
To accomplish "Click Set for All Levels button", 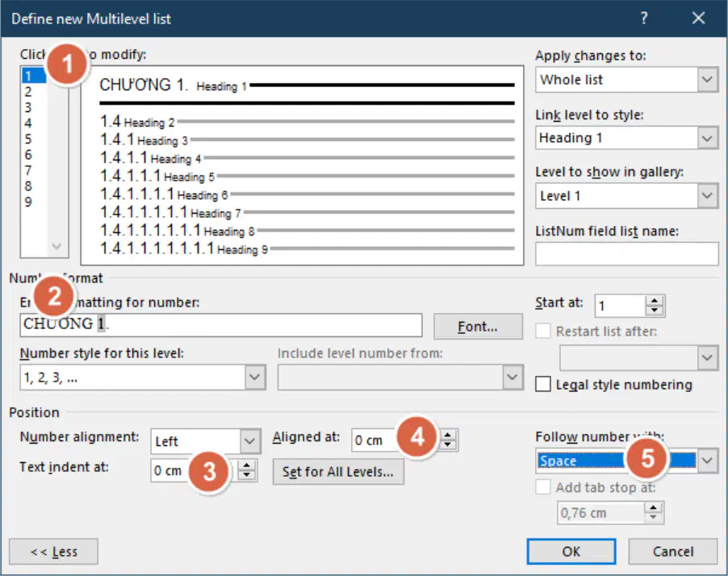I will (x=338, y=472).
